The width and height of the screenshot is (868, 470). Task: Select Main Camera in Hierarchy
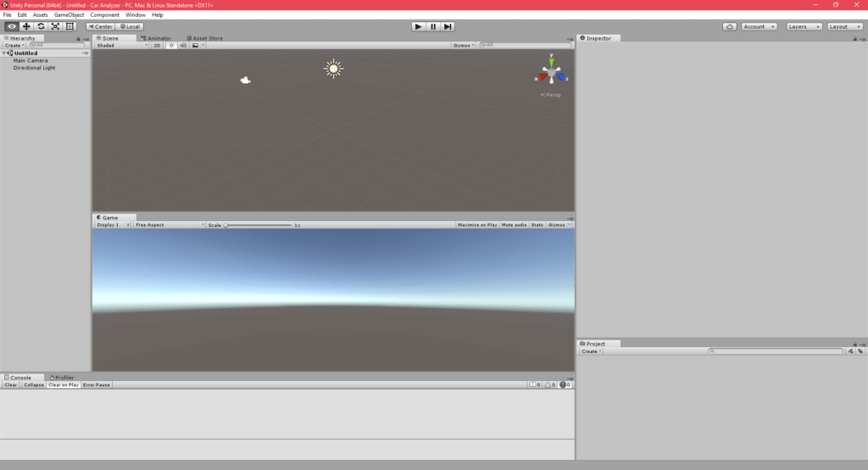click(x=31, y=60)
